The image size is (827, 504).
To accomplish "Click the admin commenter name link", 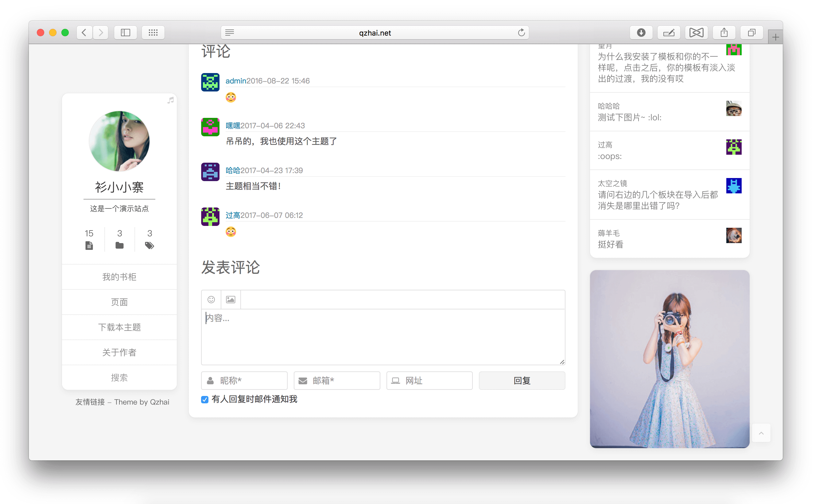I will click(236, 81).
